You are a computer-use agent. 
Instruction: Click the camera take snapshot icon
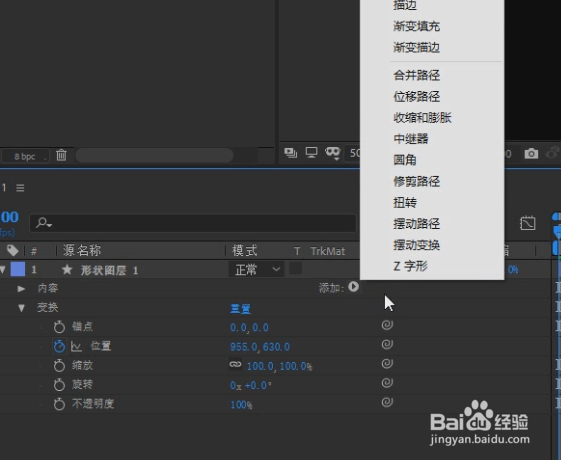(x=531, y=154)
